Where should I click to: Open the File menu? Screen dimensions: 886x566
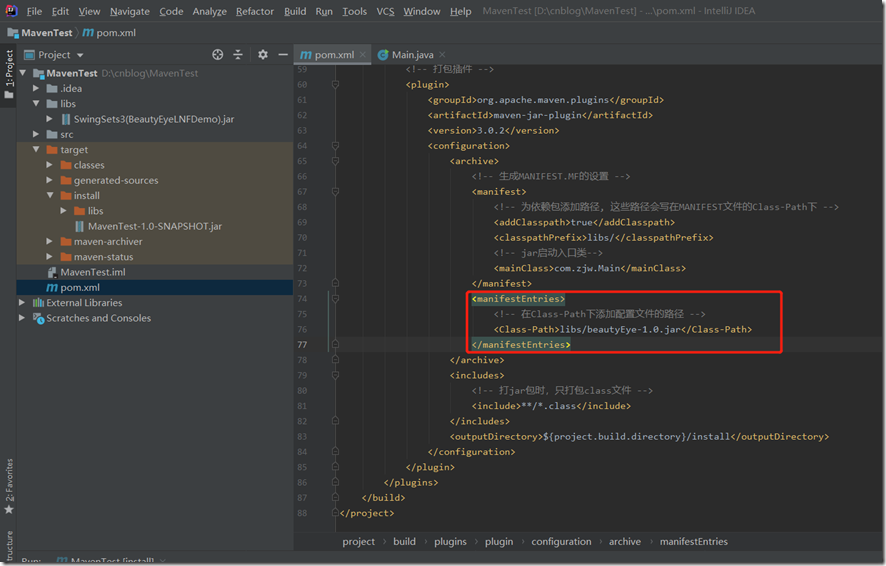pyautogui.click(x=34, y=11)
